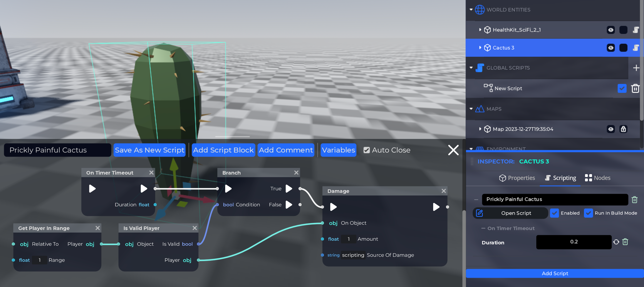644x287 pixels.
Task: Click the play icon on On Timer Timeout node
Action: (92, 189)
